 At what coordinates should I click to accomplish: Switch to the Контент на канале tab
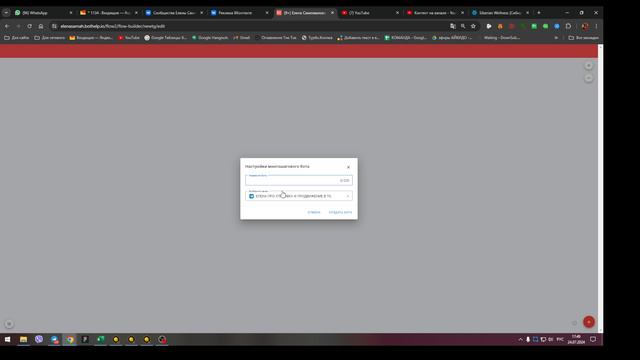point(435,13)
